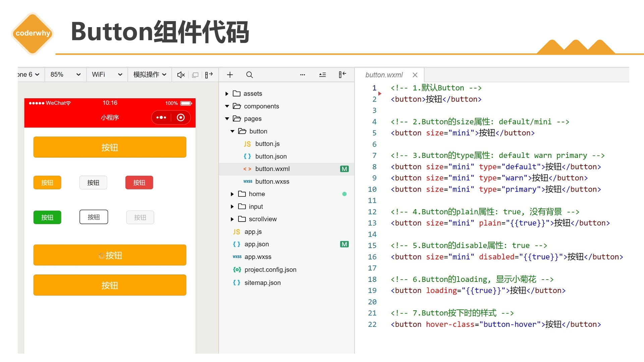Tap the red warn mini 按钮

click(139, 183)
